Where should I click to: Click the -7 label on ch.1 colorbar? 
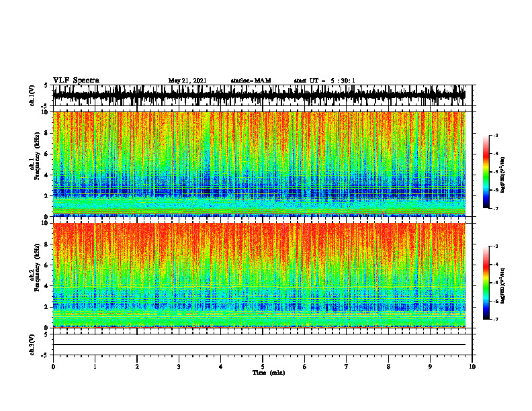click(x=496, y=208)
